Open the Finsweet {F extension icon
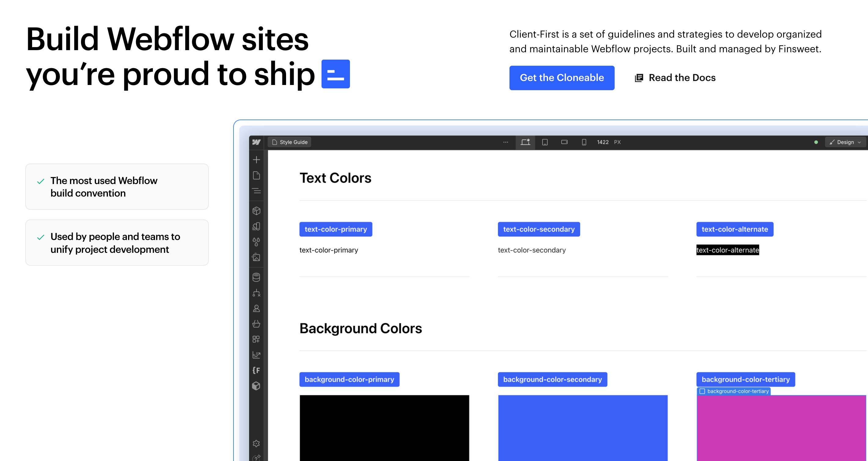Image resolution: width=868 pixels, height=461 pixels. (x=256, y=370)
